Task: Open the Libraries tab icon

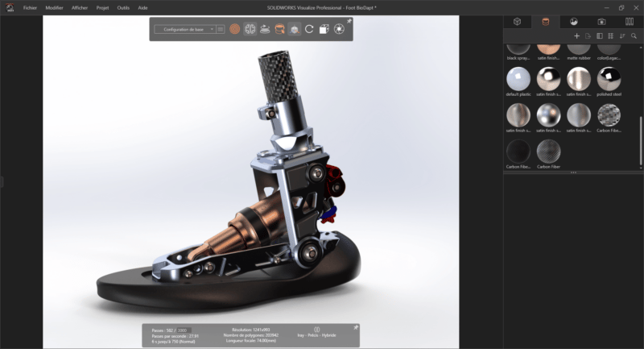Action: coord(630,22)
